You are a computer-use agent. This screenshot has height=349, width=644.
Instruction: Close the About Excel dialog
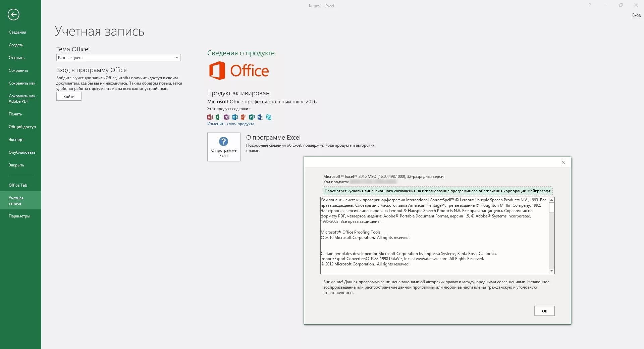pyautogui.click(x=563, y=162)
